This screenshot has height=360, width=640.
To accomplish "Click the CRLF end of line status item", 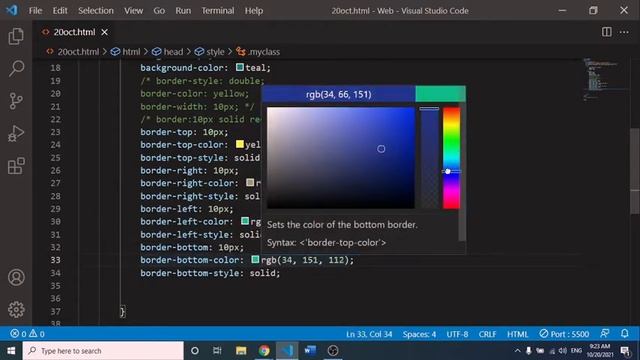I will 487,334.
